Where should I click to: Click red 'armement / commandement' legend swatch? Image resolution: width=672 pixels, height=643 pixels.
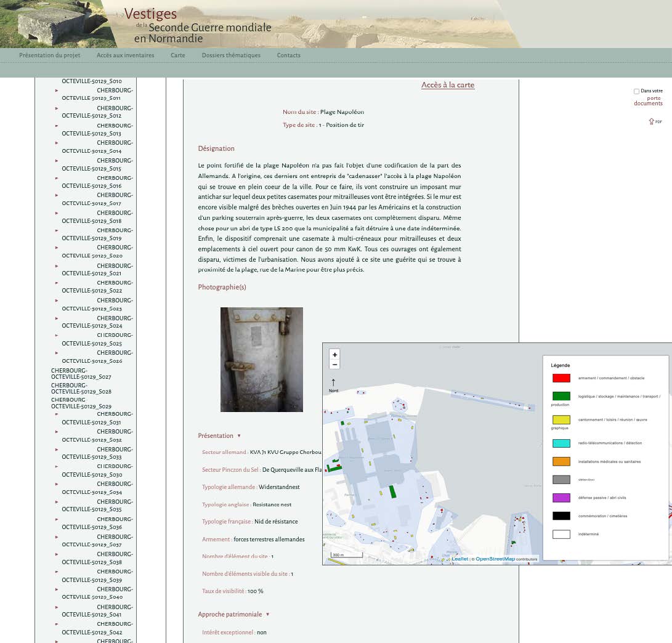[x=561, y=378]
